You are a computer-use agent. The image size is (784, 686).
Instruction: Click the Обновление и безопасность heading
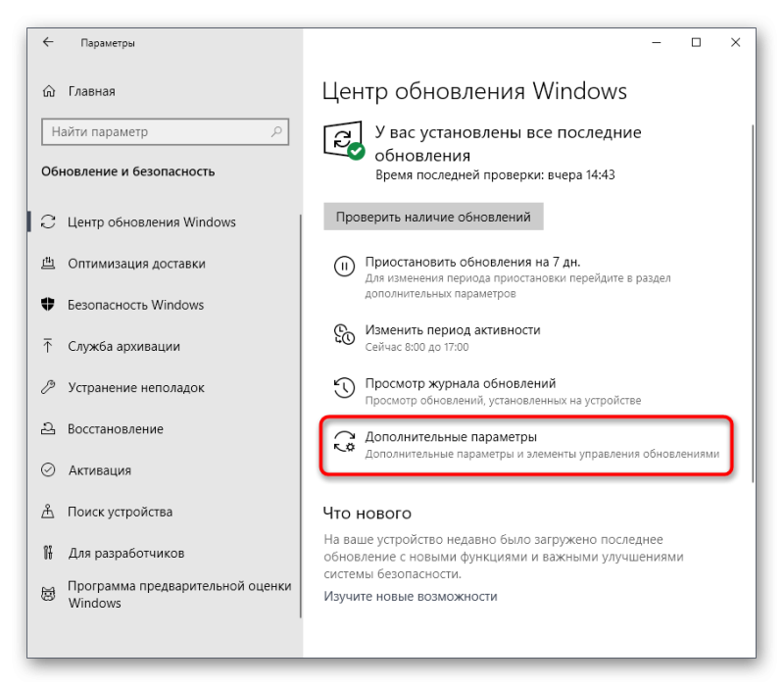128,171
